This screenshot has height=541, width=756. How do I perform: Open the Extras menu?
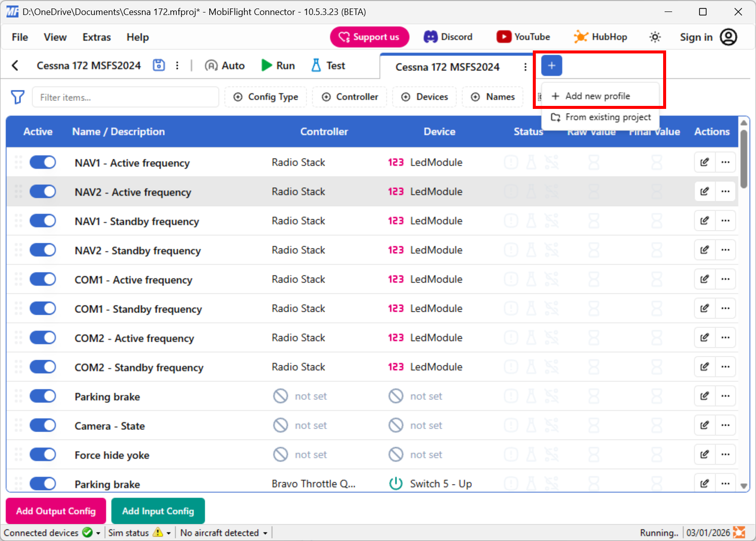(x=96, y=37)
